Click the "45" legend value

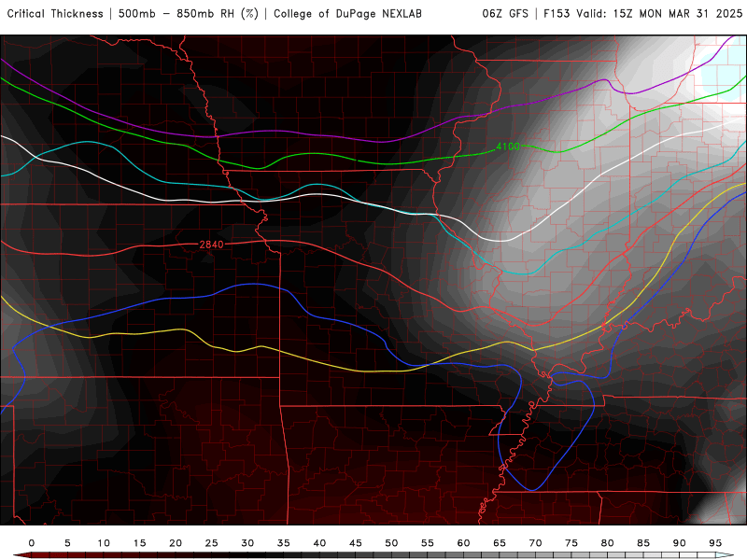(356, 543)
